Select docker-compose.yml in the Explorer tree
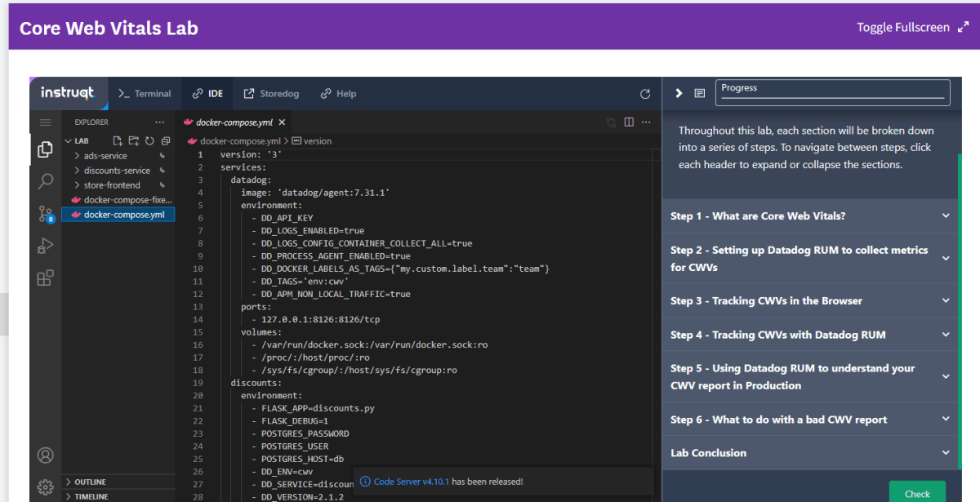This screenshot has width=980, height=502. click(x=118, y=215)
